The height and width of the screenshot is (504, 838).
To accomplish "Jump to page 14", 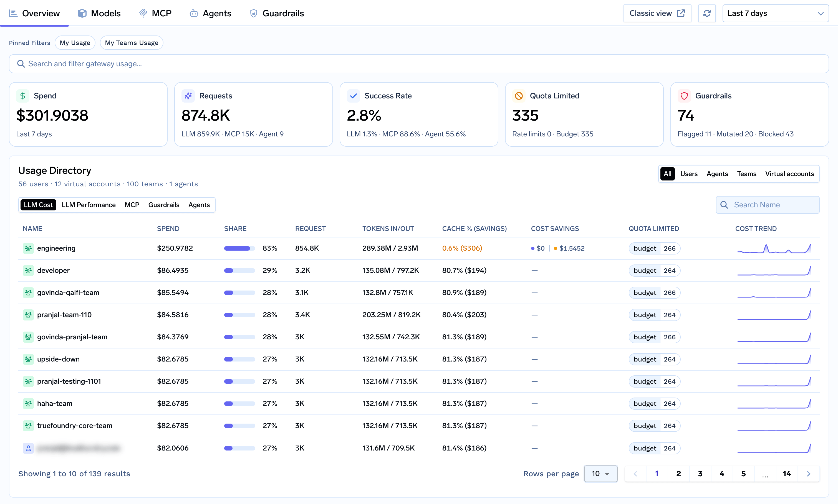I will click(787, 474).
